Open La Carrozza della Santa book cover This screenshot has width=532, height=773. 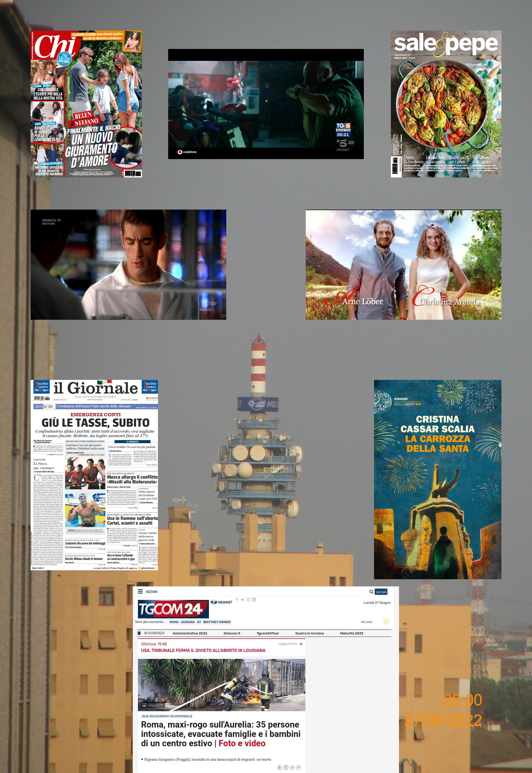[x=437, y=479]
